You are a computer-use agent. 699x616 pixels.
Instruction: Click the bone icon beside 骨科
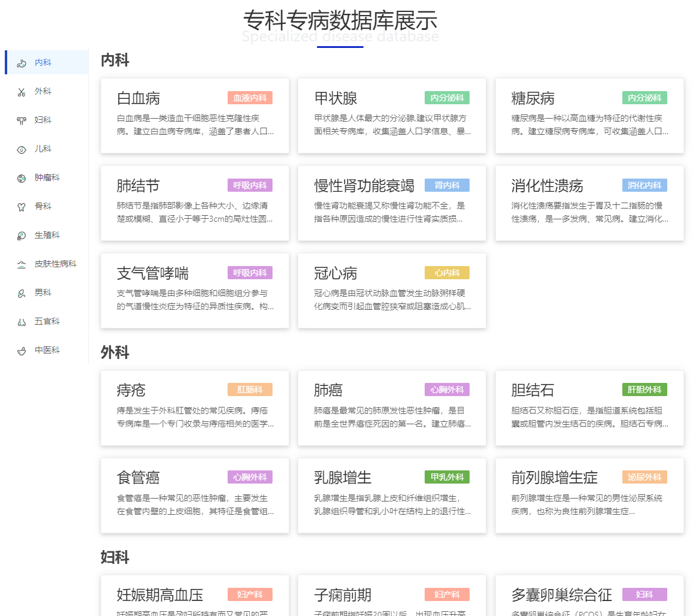[22, 207]
